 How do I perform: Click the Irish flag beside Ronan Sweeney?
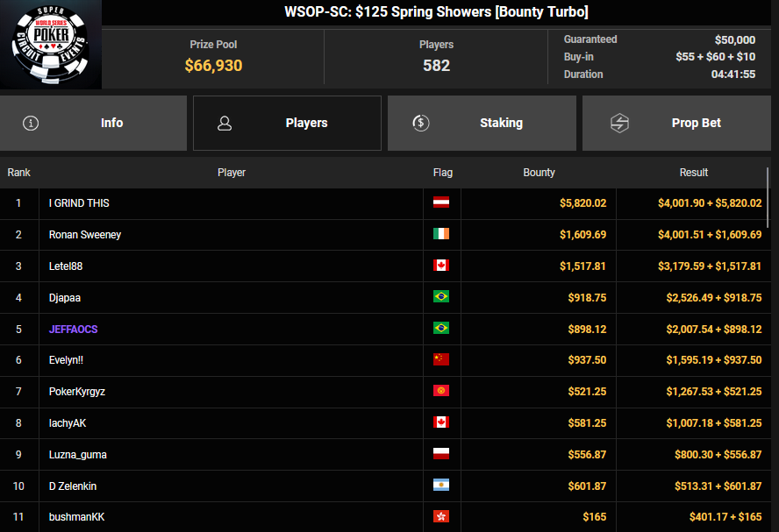click(441, 235)
